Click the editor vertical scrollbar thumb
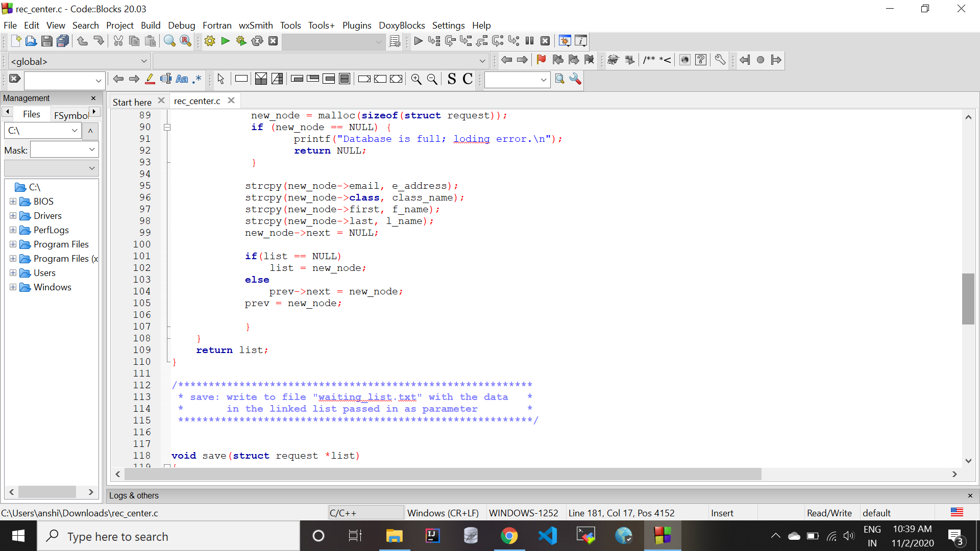This screenshot has width=980, height=551. pos(968,299)
